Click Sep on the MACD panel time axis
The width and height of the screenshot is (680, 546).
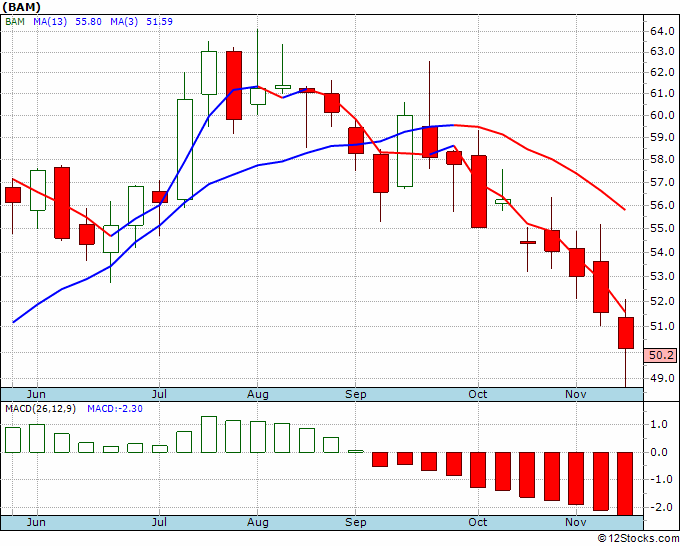point(356,522)
